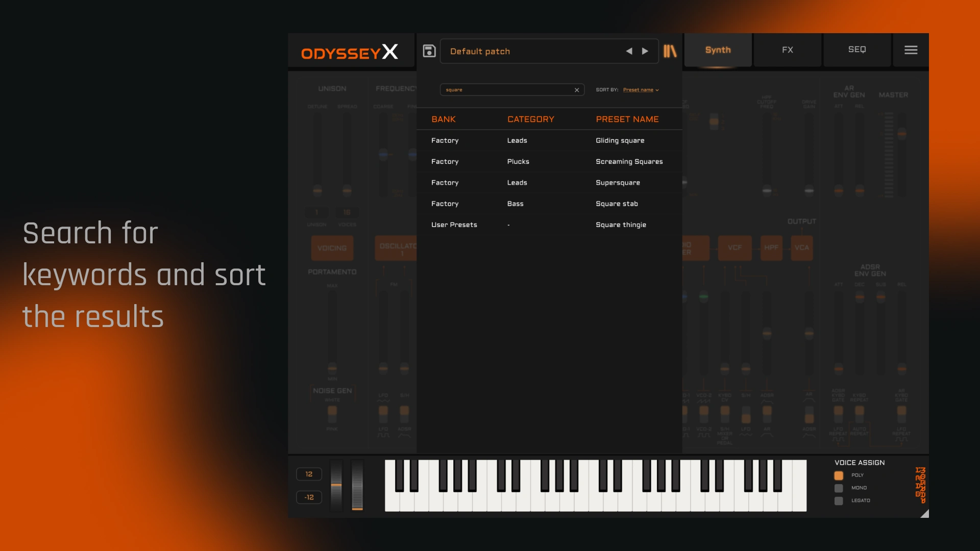Open the Sort By Preset name dropdown

pyautogui.click(x=641, y=90)
